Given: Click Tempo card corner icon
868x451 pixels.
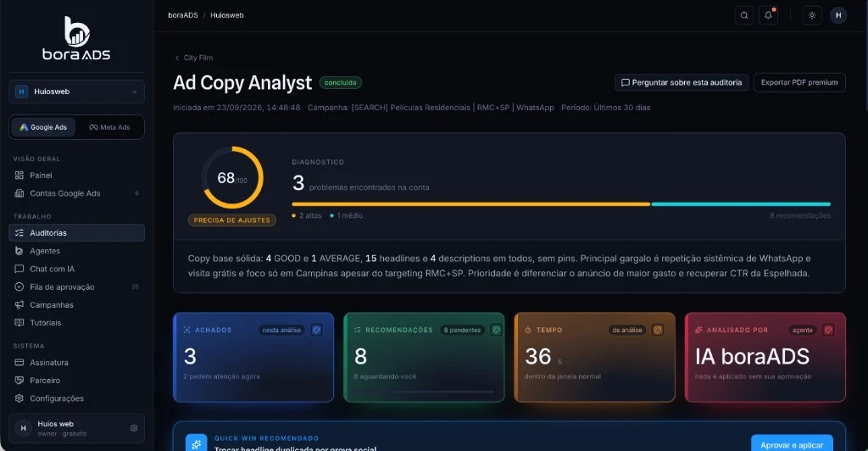Looking at the screenshot, I should tap(658, 331).
